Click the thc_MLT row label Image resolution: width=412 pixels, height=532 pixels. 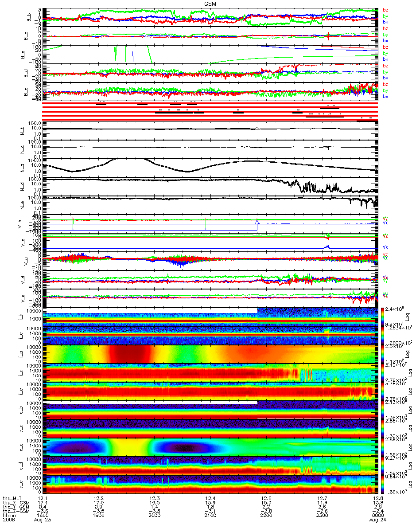[13, 497]
